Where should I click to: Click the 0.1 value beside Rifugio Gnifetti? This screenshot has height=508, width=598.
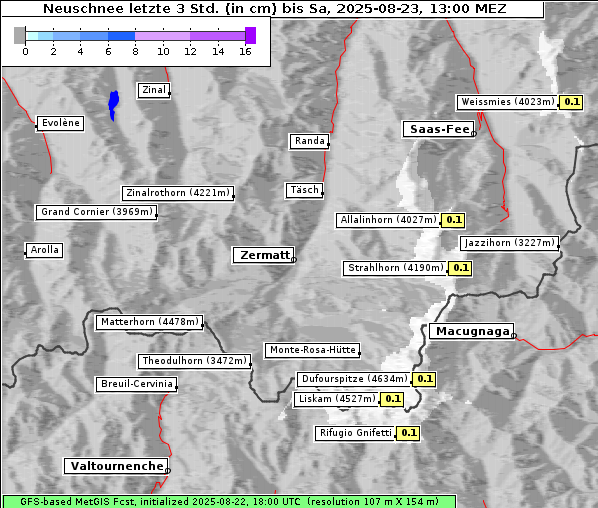tap(408, 433)
